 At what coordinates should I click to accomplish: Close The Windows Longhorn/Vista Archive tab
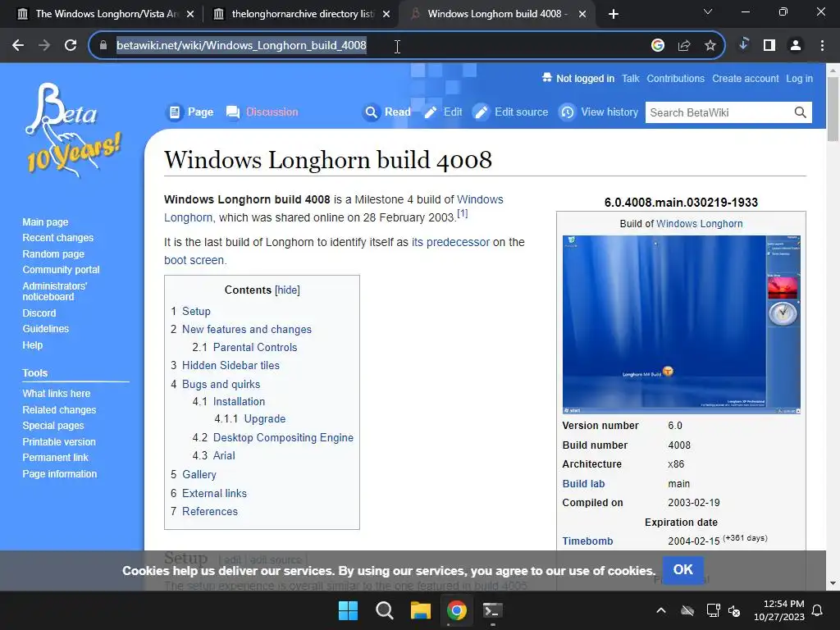190,14
